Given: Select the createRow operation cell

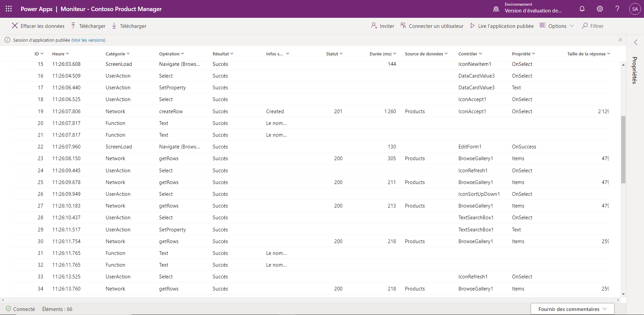Looking at the screenshot, I should click(171, 111).
